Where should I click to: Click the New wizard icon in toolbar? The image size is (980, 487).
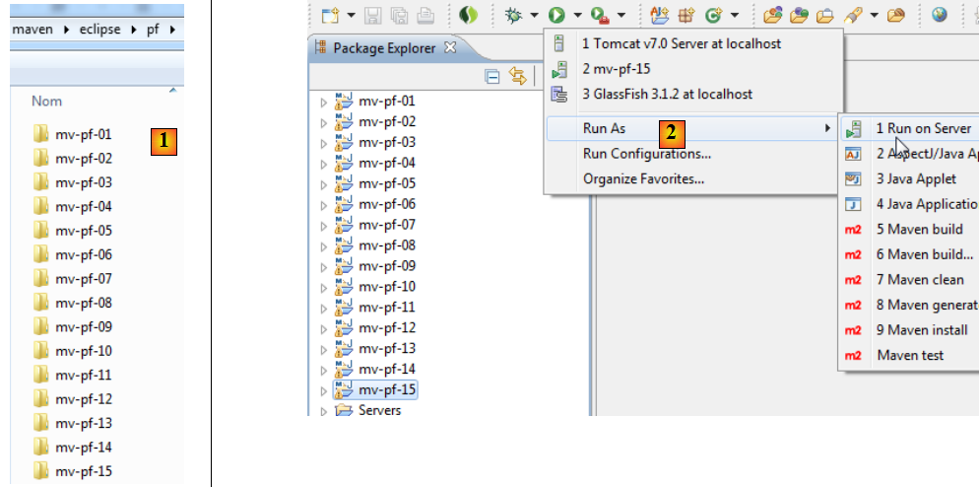pyautogui.click(x=330, y=15)
